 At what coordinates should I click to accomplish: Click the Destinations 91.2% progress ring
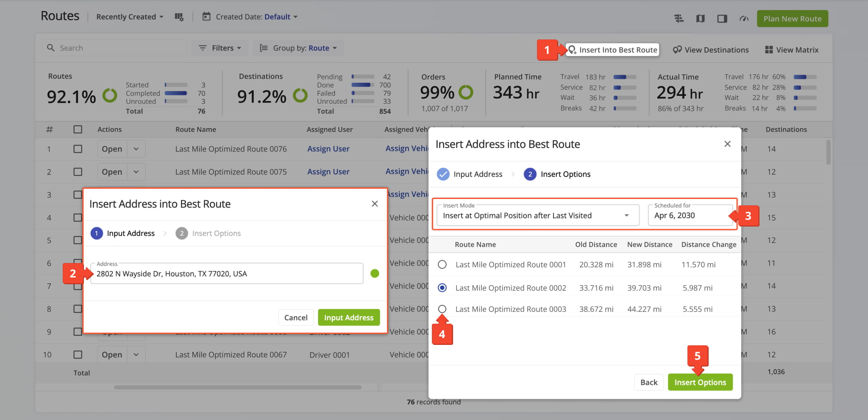(x=300, y=95)
